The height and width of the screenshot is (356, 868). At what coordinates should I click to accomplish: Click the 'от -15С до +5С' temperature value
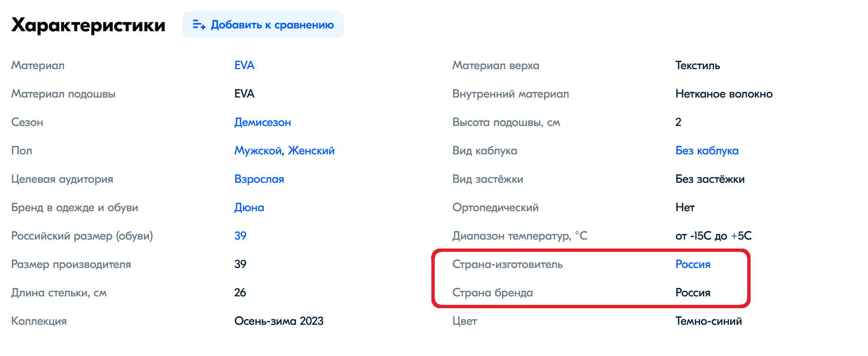pos(714,236)
